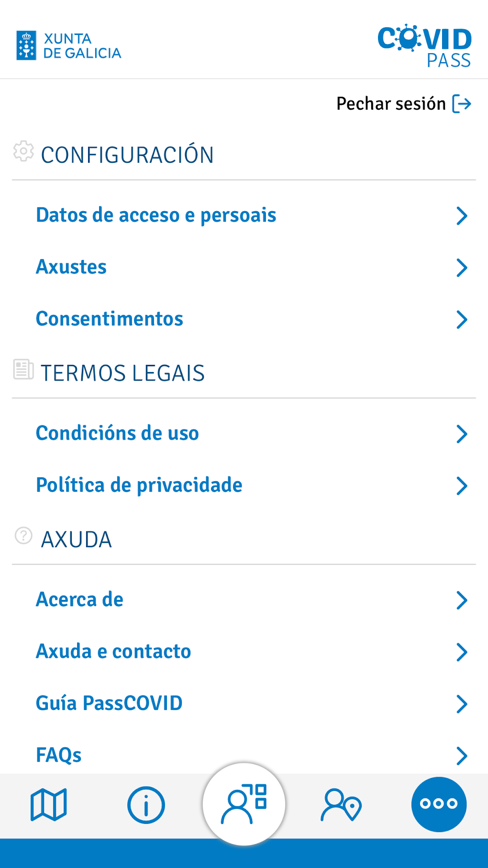Image resolution: width=488 pixels, height=868 pixels.
Task: Open Datos de acceso e persoais
Action: [x=156, y=215]
